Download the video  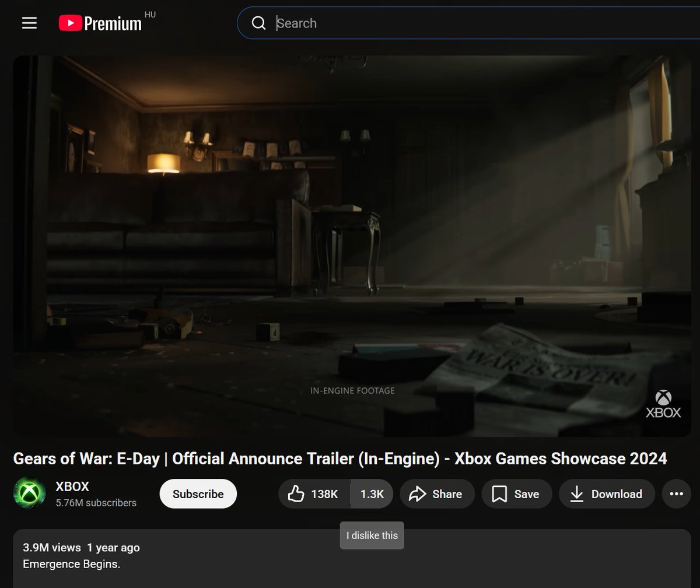tap(607, 494)
